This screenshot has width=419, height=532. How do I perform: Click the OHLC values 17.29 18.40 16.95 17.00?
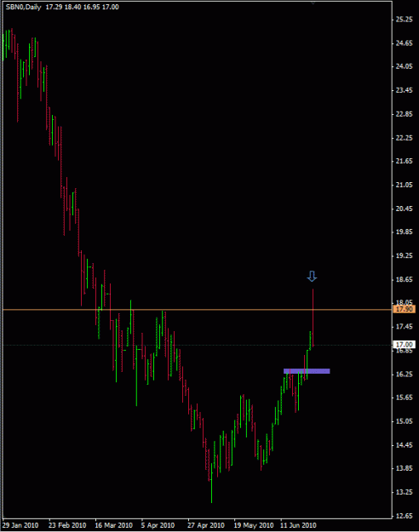point(82,7)
